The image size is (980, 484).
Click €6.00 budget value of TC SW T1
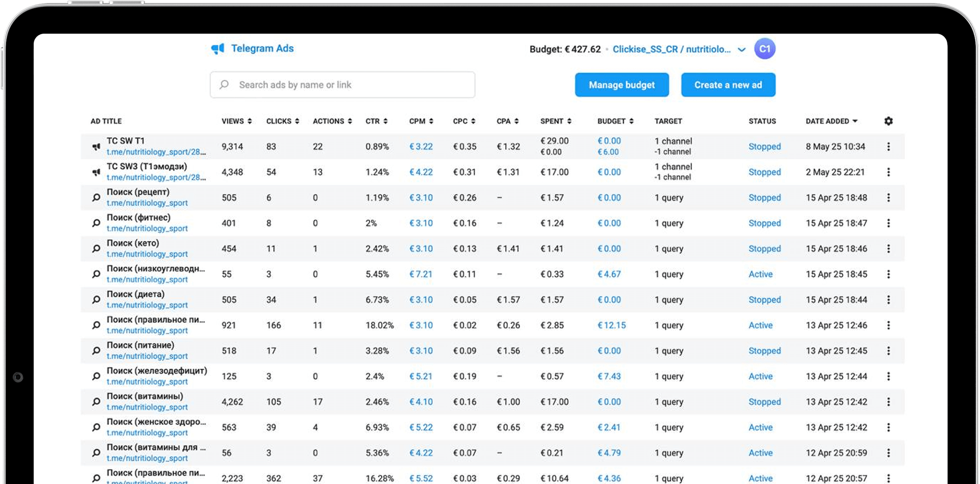point(608,152)
